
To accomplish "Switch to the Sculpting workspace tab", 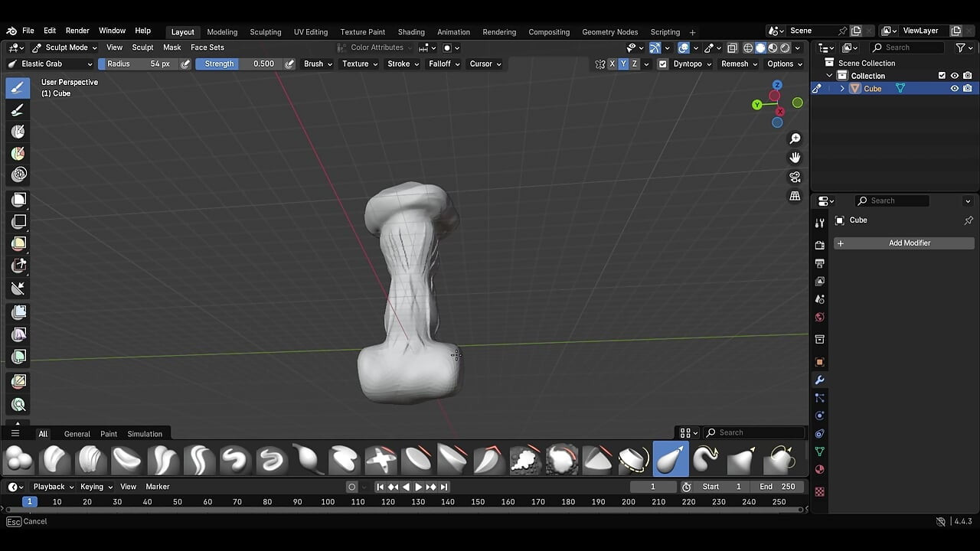I will (266, 32).
